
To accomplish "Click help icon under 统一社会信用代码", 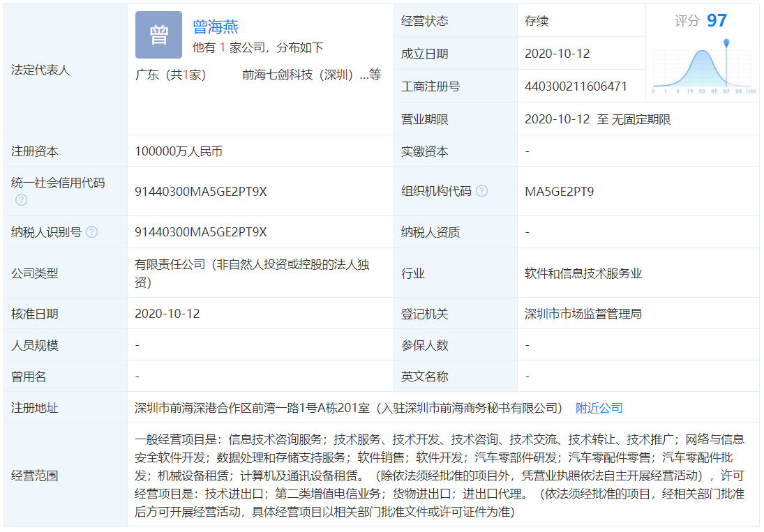I will pos(22,200).
